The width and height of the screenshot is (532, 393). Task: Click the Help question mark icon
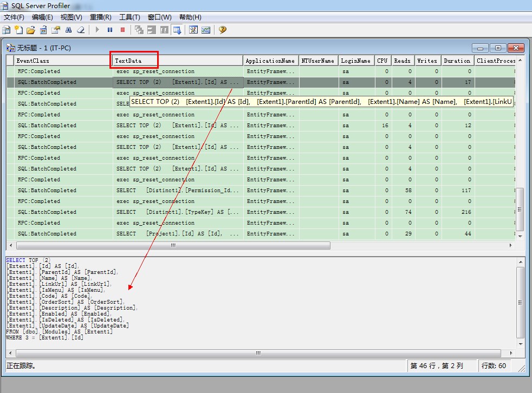223,30
